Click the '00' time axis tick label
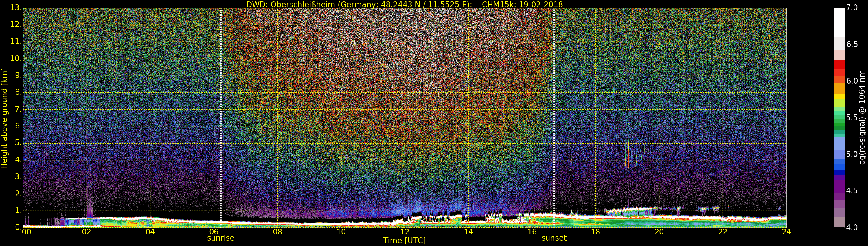Viewport: 868px width, 246px height. (x=26, y=232)
